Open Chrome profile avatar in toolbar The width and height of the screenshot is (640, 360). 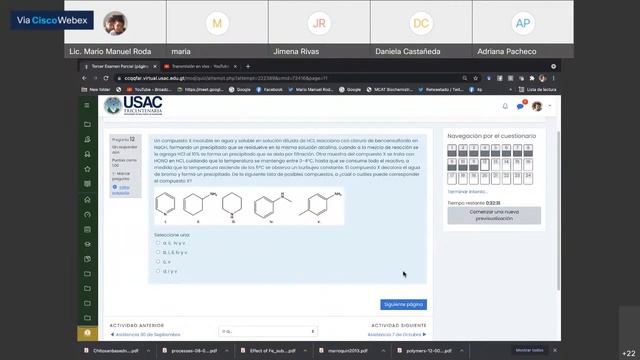coord(542,78)
